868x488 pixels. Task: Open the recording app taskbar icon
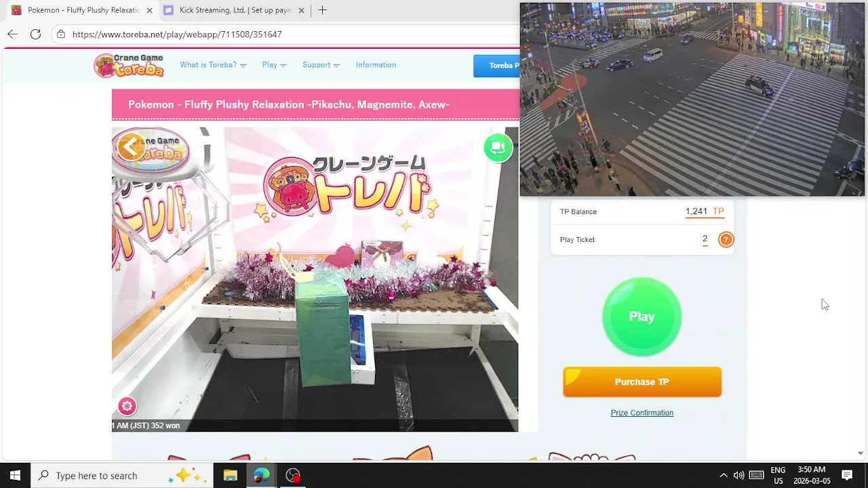[292, 475]
